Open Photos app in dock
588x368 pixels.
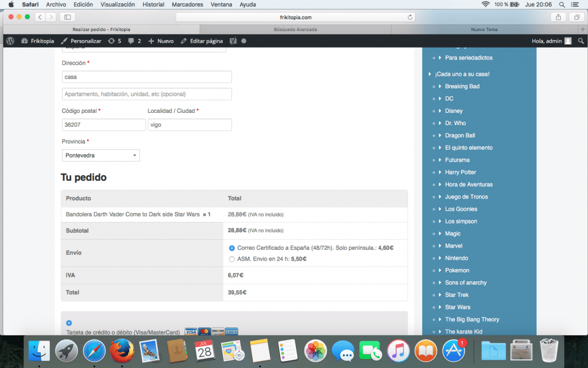(x=315, y=351)
